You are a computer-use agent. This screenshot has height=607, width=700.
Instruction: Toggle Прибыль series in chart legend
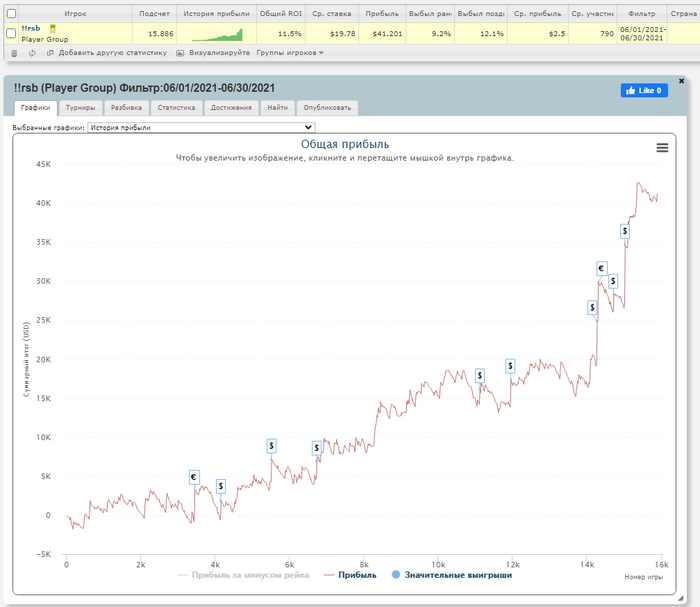(x=350, y=575)
